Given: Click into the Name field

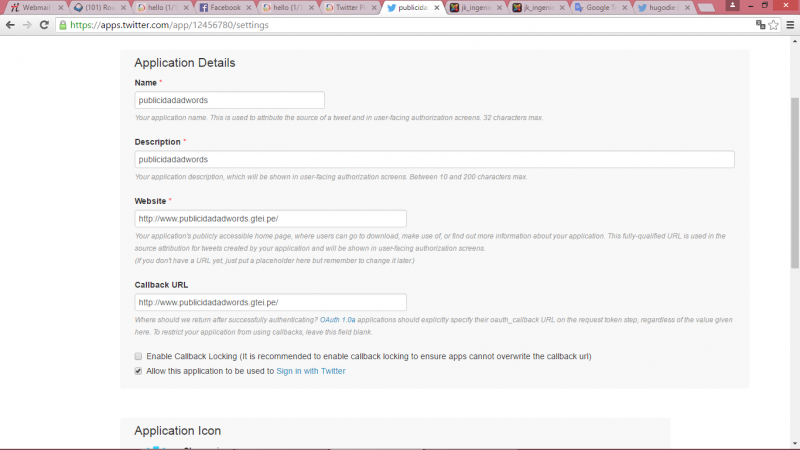Looking at the screenshot, I should [x=230, y=100].
